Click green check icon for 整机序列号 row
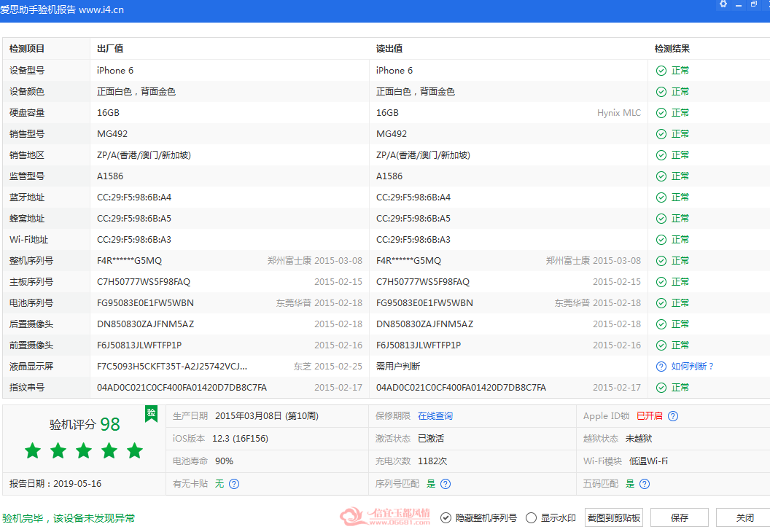 click(x=661, y=261)
